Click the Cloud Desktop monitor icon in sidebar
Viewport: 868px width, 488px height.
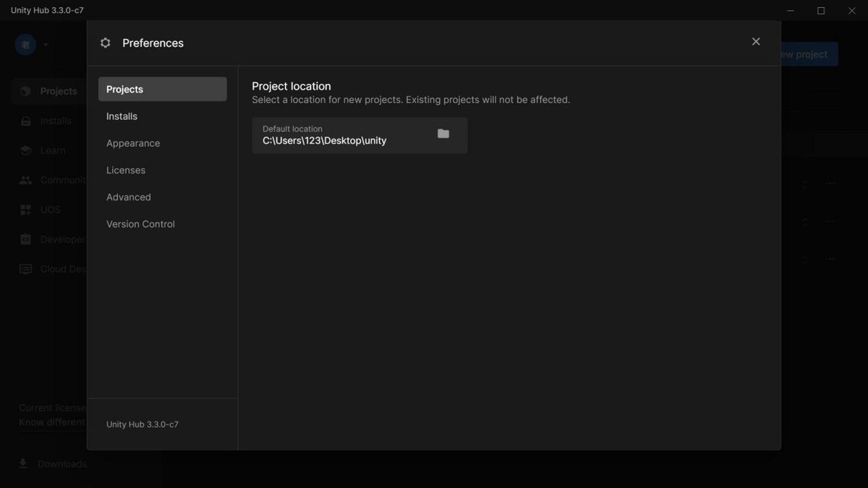(26, 269)
